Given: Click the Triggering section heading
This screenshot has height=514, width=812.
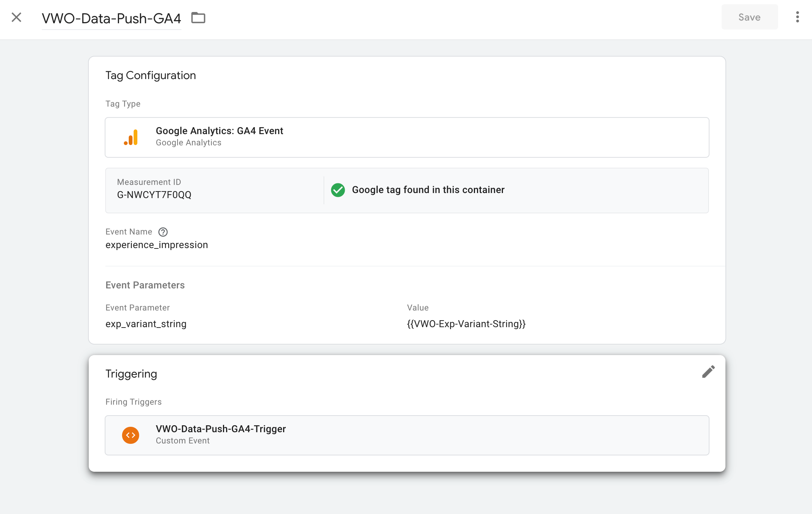Looking at the screenshot, I should pyautogui.click(x=131, y=374).
